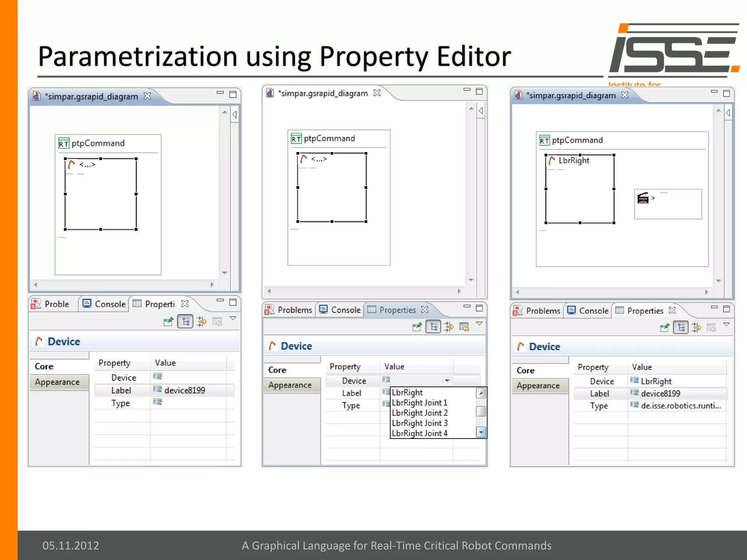The image size is (747, 560).
Task: Select the LbrRight device box in right diagram
Action: click(580, 189)
